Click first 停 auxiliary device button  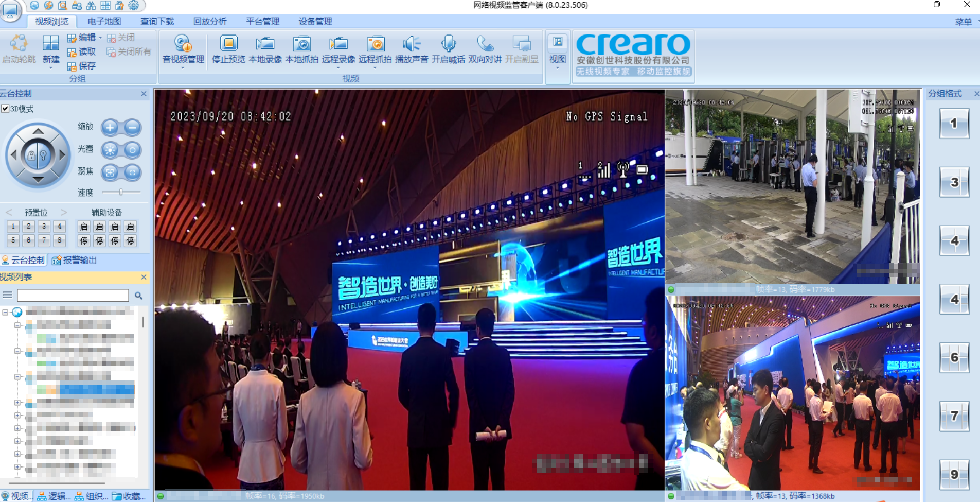84,240
